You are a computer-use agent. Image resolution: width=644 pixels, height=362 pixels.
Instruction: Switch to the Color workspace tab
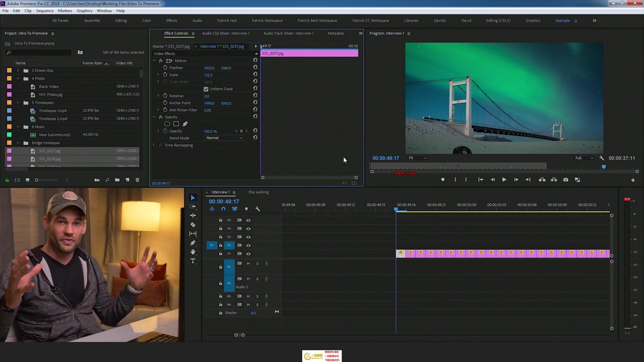146,20
